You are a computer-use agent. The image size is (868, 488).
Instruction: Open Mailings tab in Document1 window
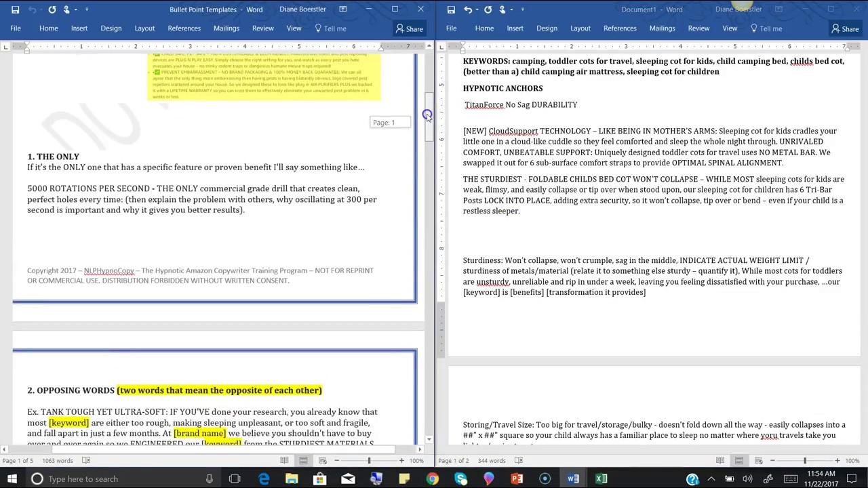(x=662, y=28)
